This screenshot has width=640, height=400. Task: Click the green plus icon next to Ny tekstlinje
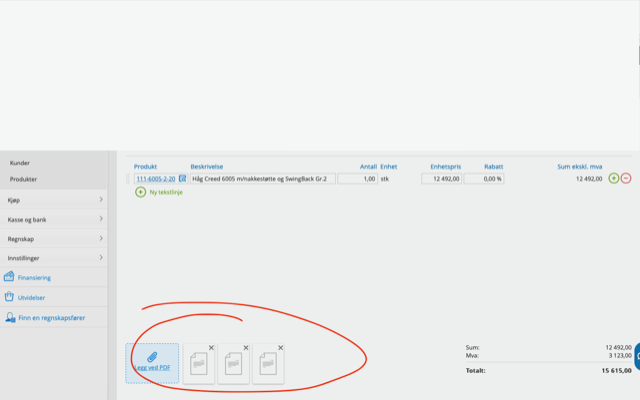point(140,192)
